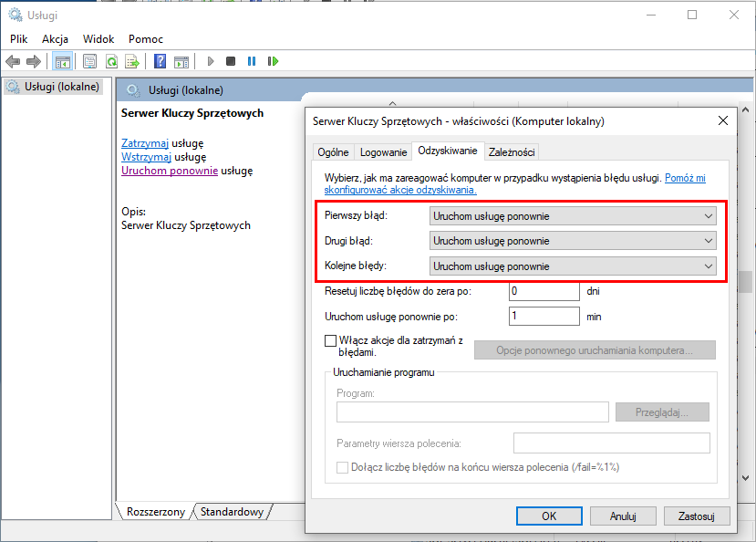Click the Zastosuj button

[697, 516]
